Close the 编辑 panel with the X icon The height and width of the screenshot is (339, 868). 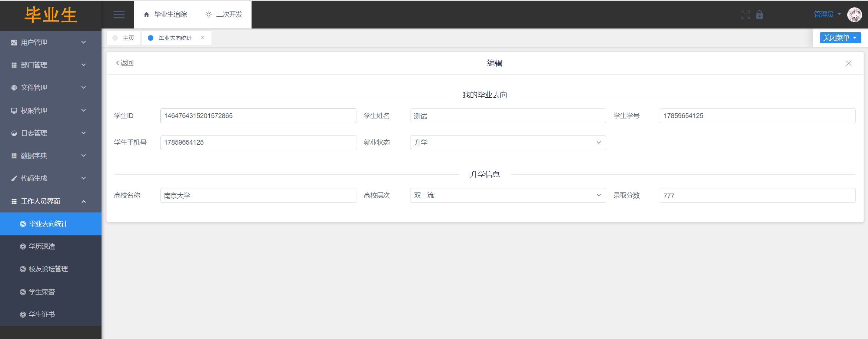(x=849, y=63)
